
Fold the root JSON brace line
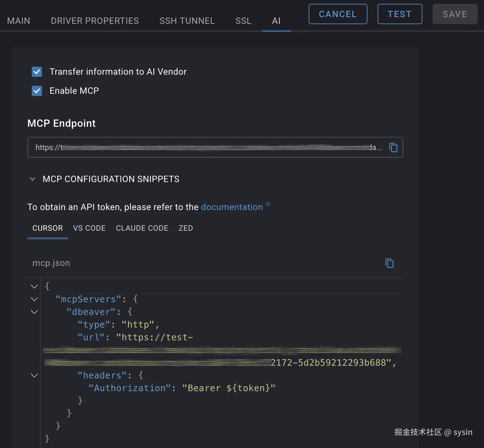(34, 287)
